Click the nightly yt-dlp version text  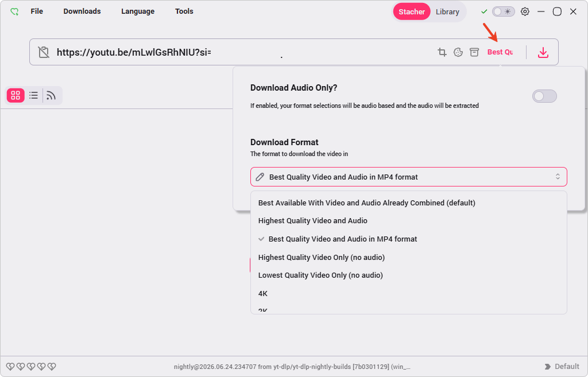click(292, 367)
